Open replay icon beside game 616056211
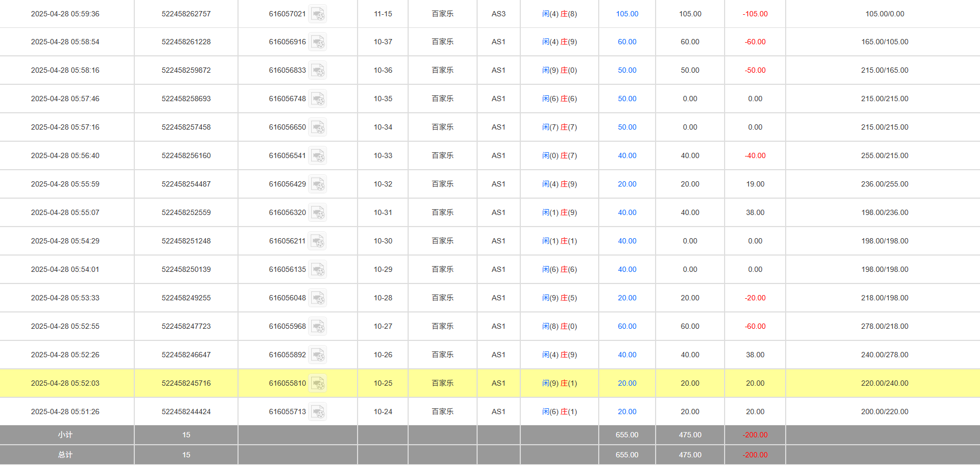Viewport: 980px width, 470px height. [318, 241]
